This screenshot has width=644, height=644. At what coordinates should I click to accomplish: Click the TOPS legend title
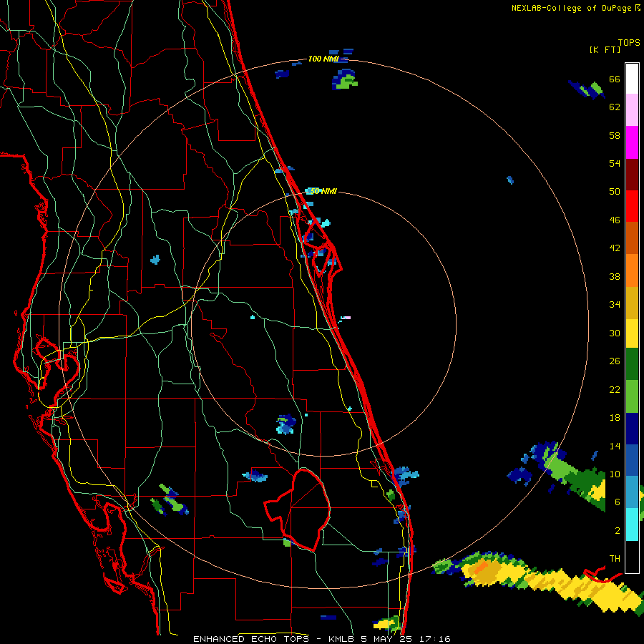pos(629,43)
